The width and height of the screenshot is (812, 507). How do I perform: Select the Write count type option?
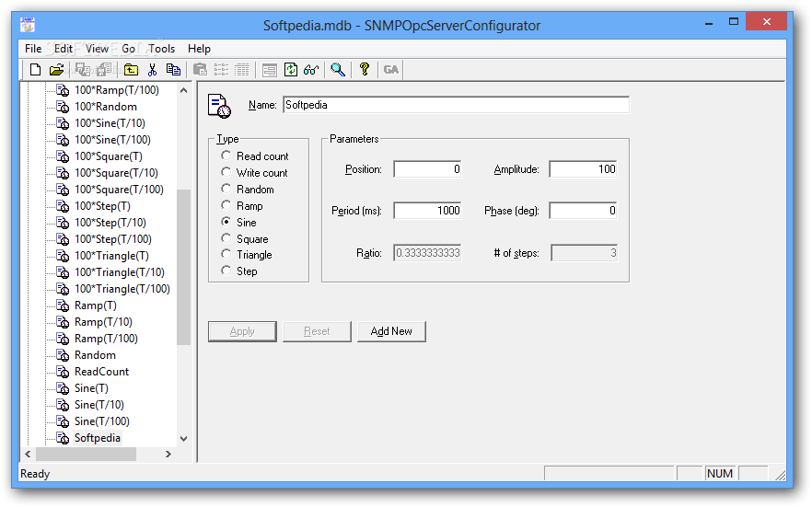[x=226, y=172]
